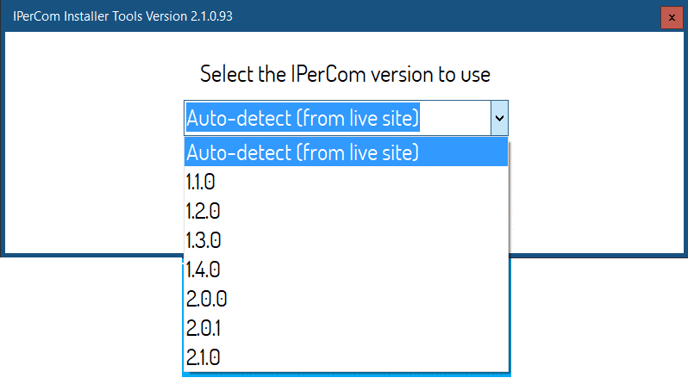Click the red X icon in title bar
Image resolution: width=688 pixels, height=378 pixels.
[671, 18]
